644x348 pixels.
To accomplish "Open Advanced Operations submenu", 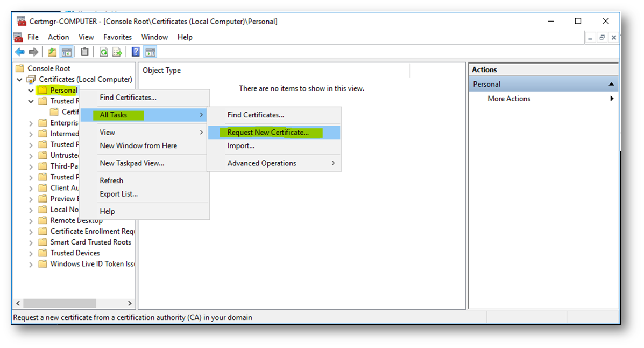I will point(274,163).
